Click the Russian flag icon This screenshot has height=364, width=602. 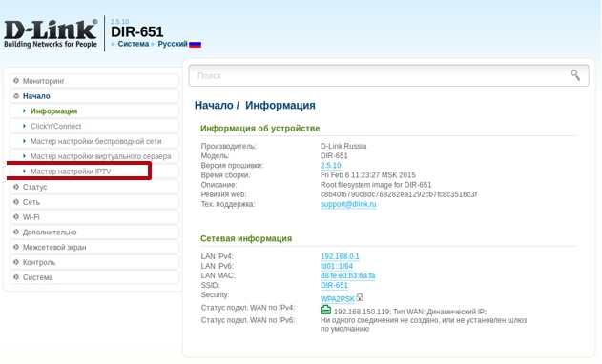(x=195, y=45)
